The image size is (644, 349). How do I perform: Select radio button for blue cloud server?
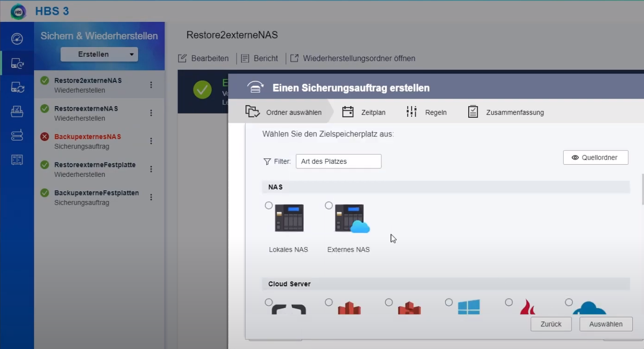point(569,302)
